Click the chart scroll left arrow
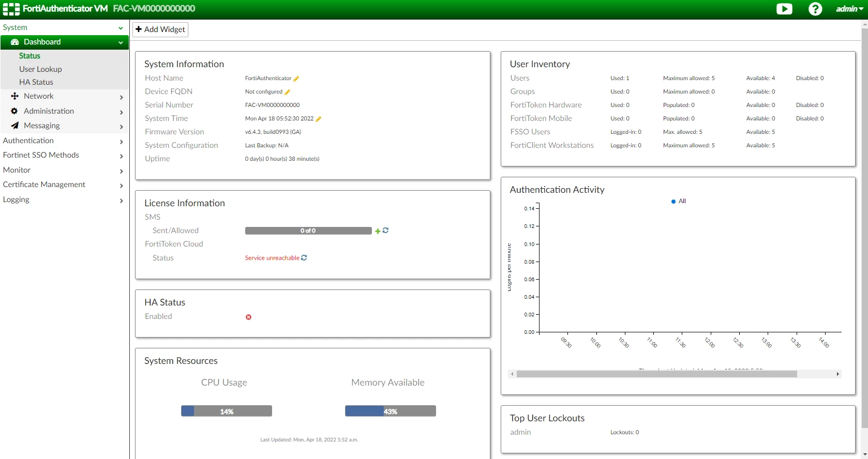The image size is (868, 459). (512, 374)
